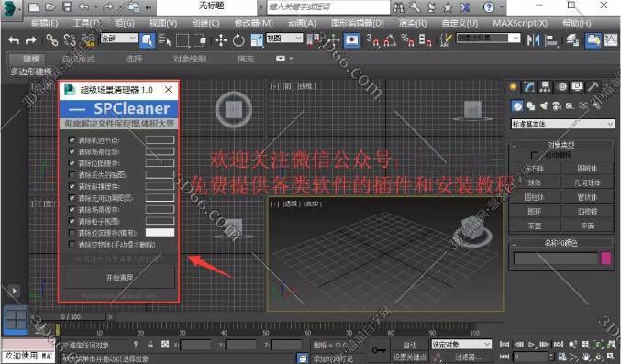Open the Layer Manager icon

pyautogui.click(x=572, y=40)
